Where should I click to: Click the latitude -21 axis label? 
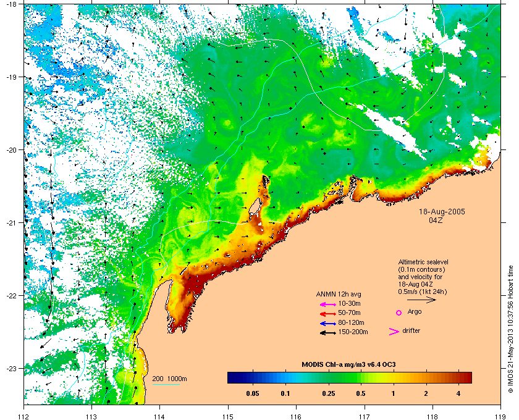(12, 223)
